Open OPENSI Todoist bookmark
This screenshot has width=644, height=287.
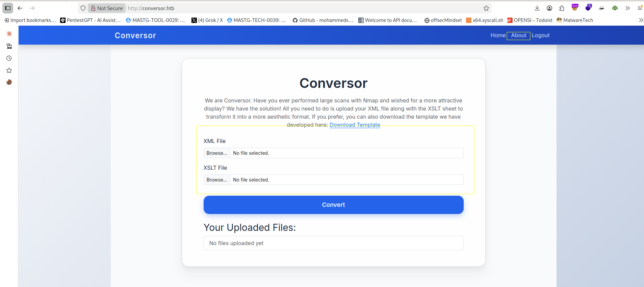click(530, 20)
